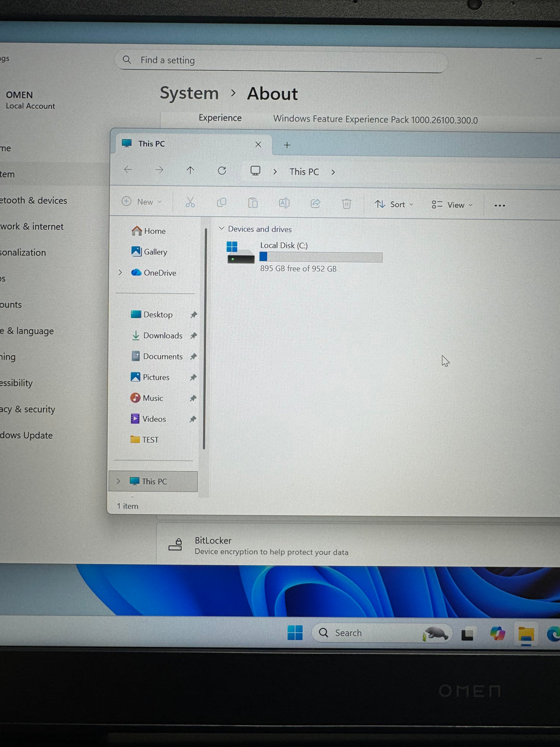This screenshot has height=747, width=560.
Task: Click the Share icon in toolbar
Action: (x=316, y=204)
